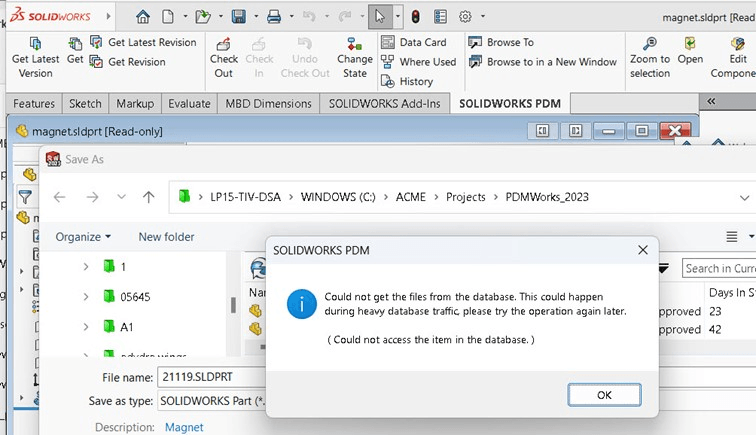Click the File name input field
The image size is (756, 435).
pyautogui.click(x=210, y=377)
